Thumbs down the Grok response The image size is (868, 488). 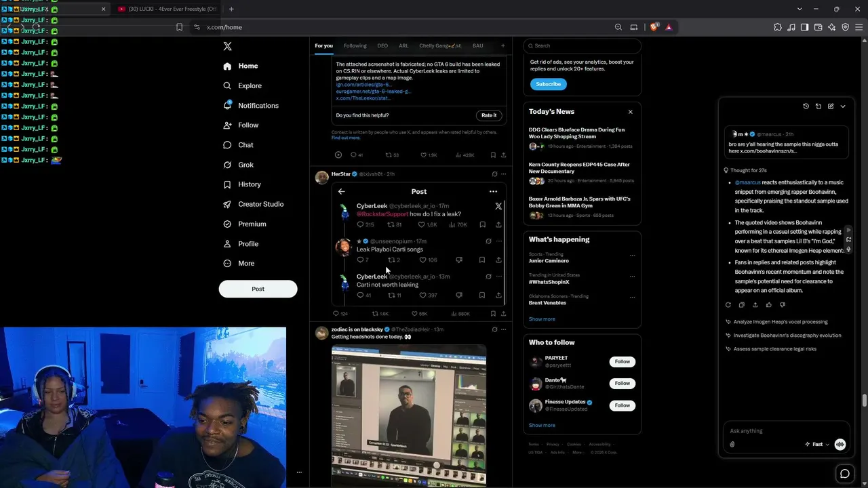pyautogui.click(x=782, y=305)
